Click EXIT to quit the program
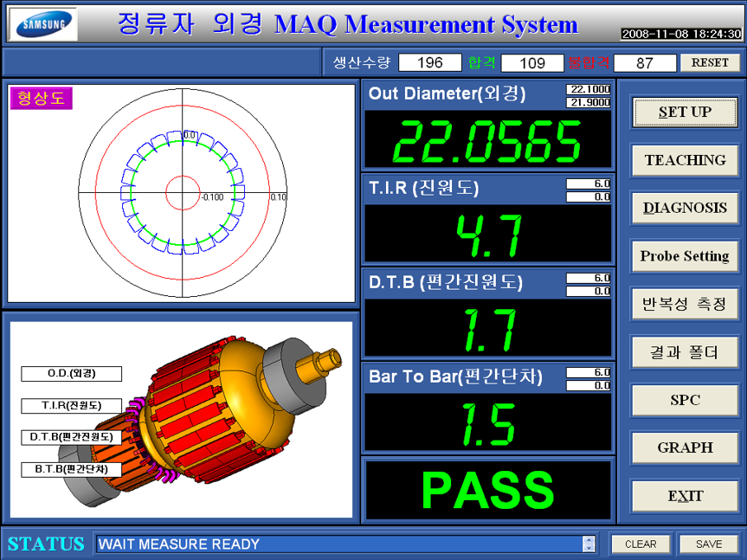Image resolution: width=747 pixels, height=560 pixels. click(685, 496)
